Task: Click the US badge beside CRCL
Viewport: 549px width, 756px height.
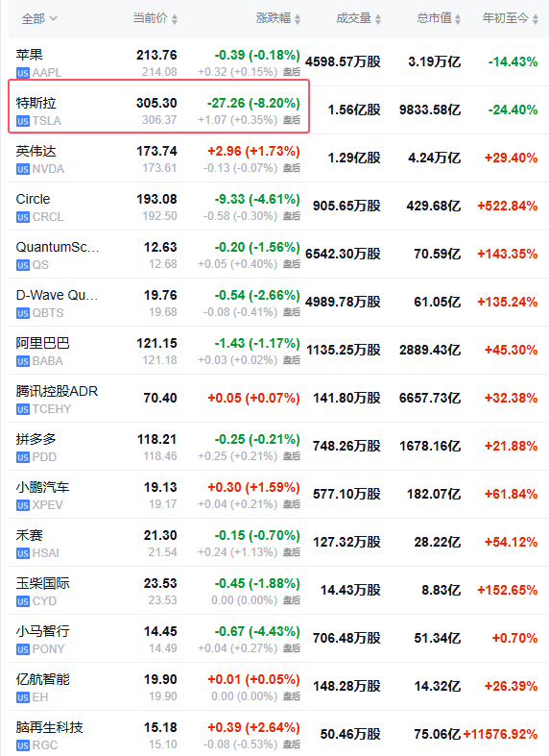Action: tap(23, 217)
